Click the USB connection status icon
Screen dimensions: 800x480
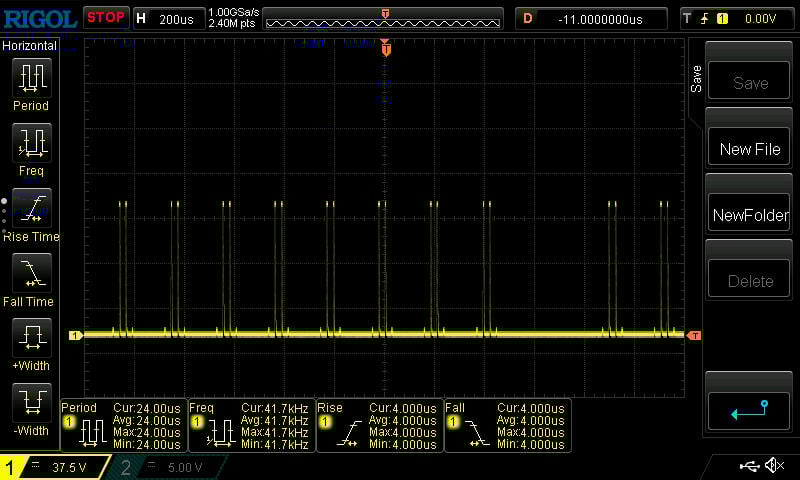[x=749, y=465]
